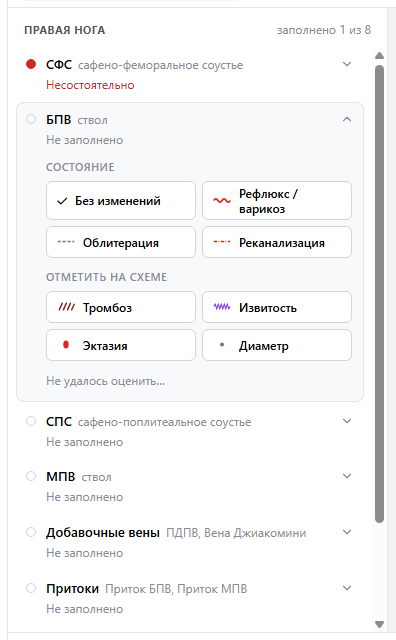This screenshot has width=396, height=640.
Task: Click the БПВ ствол title
Action: [x=77, y=120]
